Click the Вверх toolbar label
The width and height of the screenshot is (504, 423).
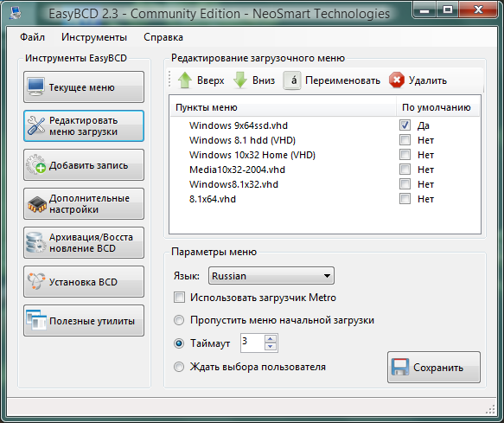tap(211, 80)
